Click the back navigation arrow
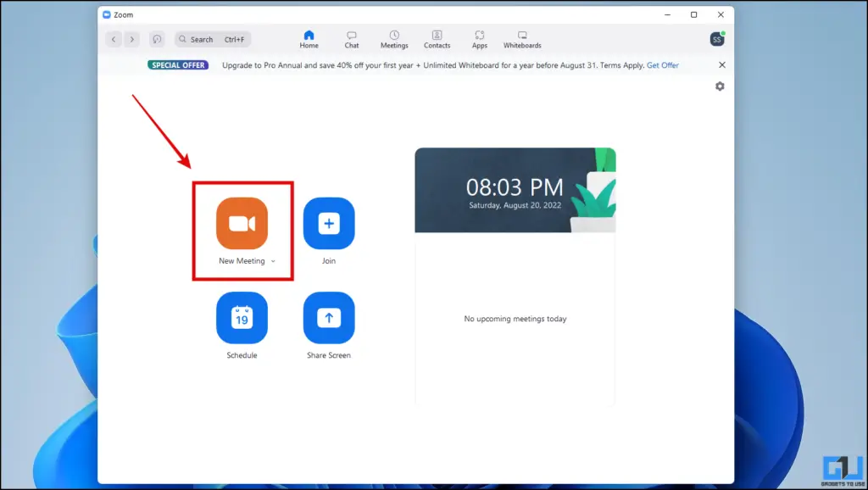This screenshot has height=490, width=868. click(x=114, y=39)
